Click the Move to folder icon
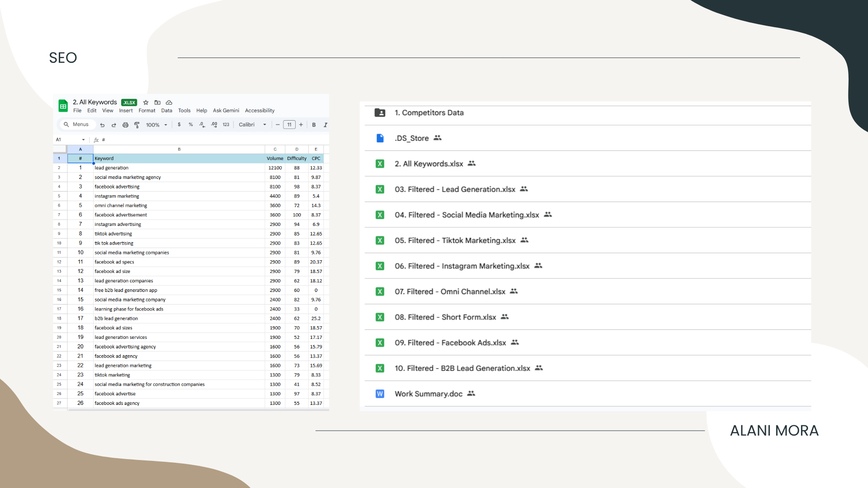 pyautogui.click(x=157, y=103)
